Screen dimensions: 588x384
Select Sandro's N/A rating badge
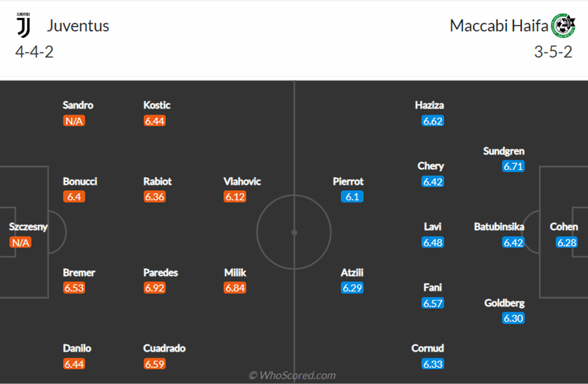coord(74,121)
